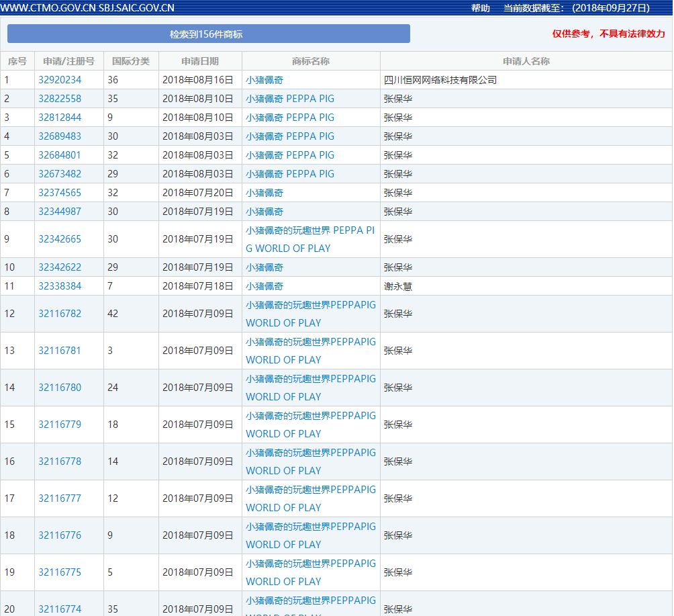Image resolution: width=674 pixels, height=616 pixels.
Task: Open application number 32822558
Action: (x=60, y=99)
